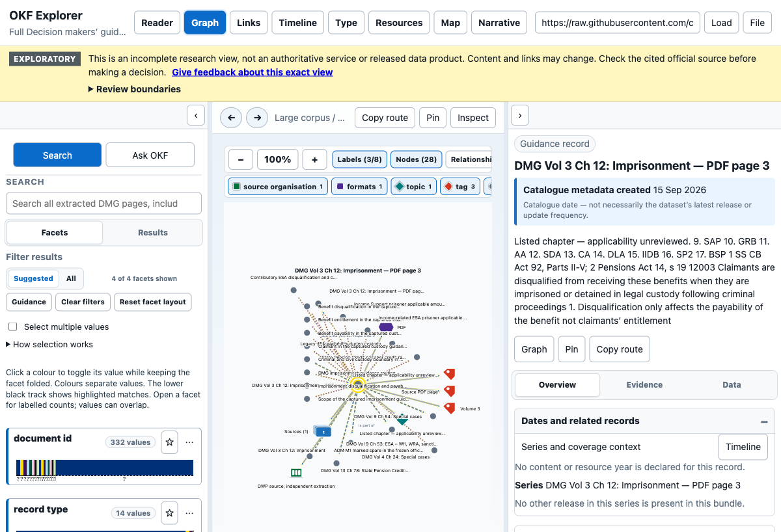Open the Labels (3/8) selector
The image size is (781, 532).
click(359, 159)
